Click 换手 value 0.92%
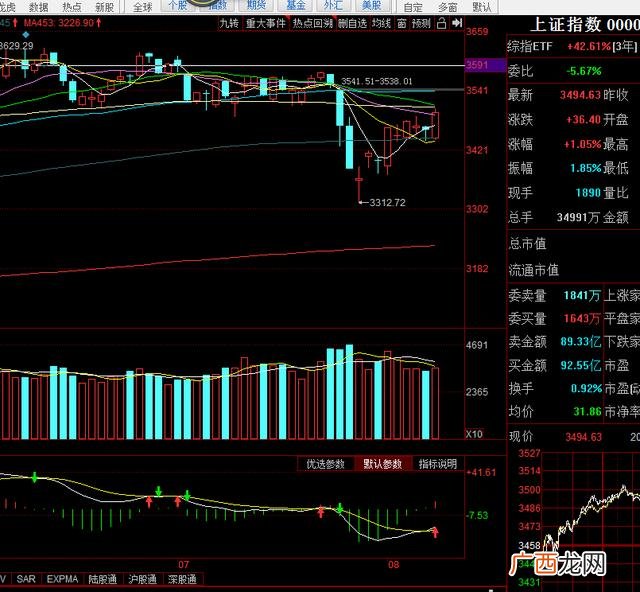Viewport: 640px width, 592px height. pos(586,388)
